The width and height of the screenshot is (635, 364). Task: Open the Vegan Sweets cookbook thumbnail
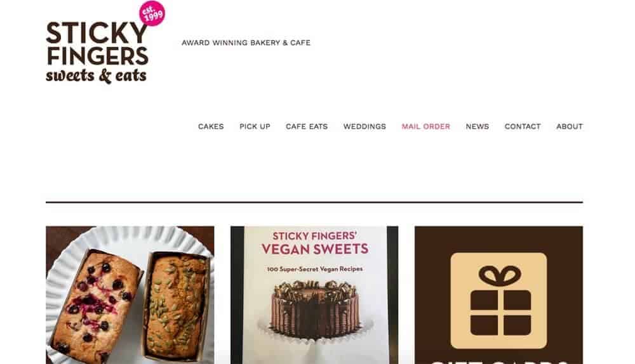click(314, 295)
